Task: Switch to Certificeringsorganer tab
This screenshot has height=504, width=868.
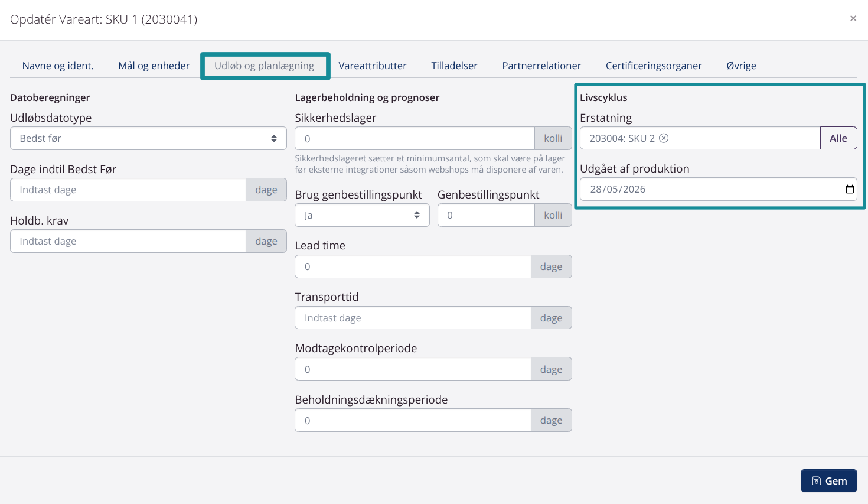Action: coord(654,66)
